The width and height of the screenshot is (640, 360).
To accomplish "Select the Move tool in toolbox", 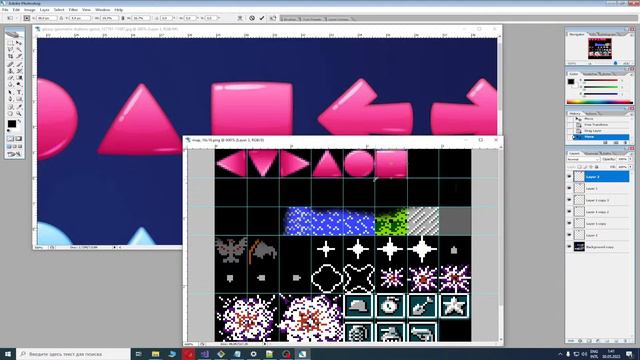I will point(19,43).
